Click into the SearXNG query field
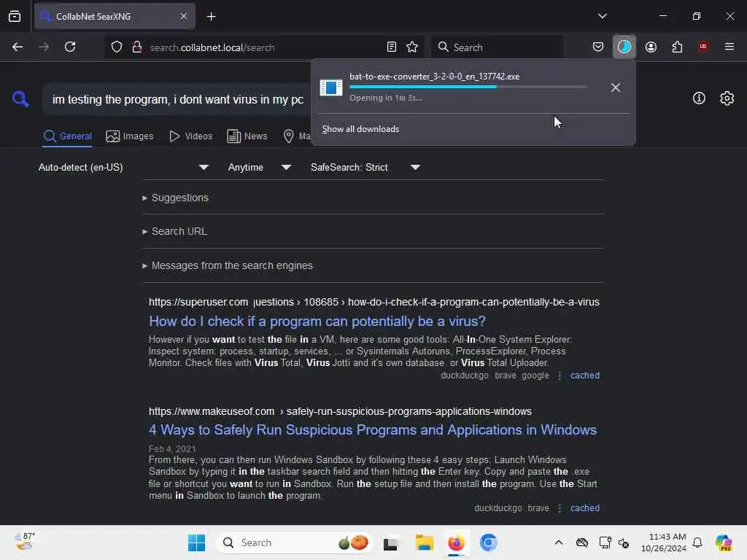Viewport: 747px width, 560px height. [x=177, y=99]
